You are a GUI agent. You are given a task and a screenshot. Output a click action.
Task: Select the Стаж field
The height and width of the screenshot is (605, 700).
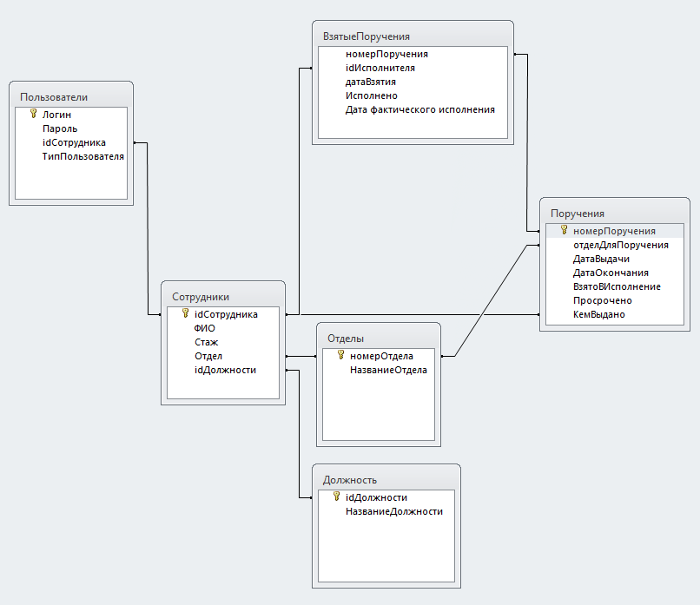206,342
